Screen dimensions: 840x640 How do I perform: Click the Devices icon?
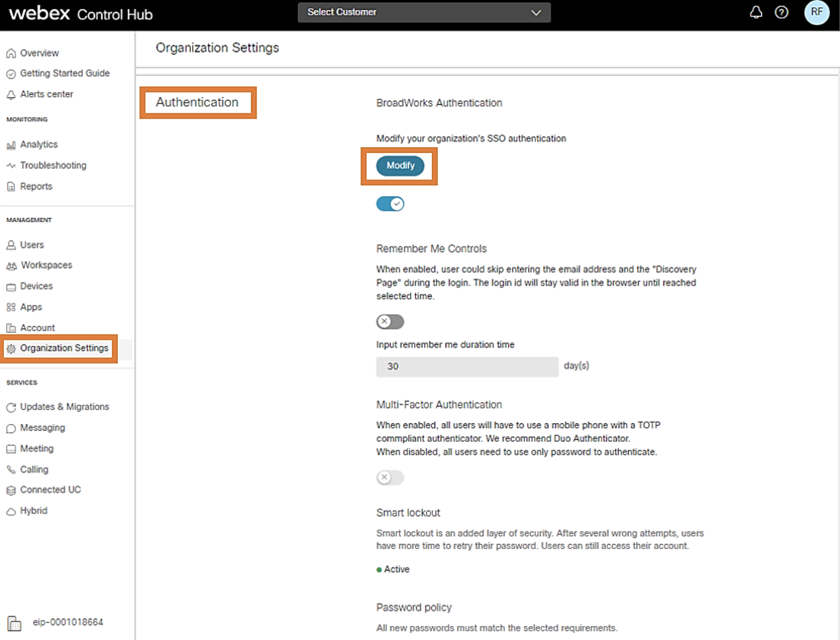point(11,287)
